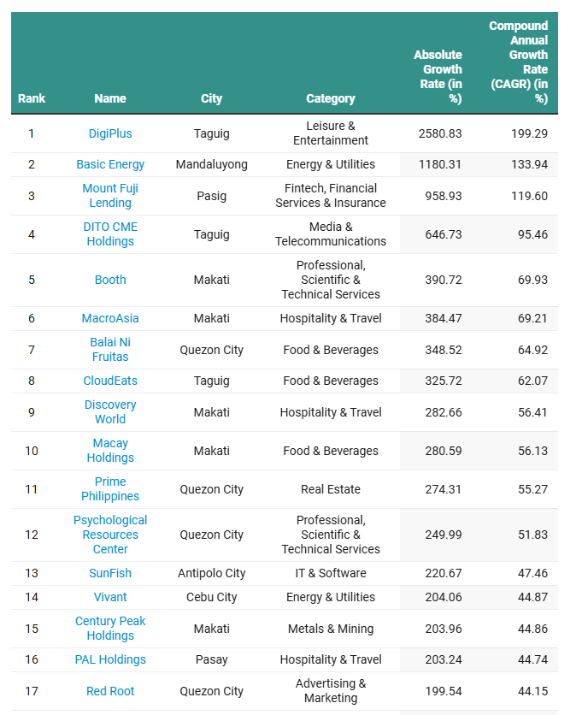The image size is (588, 715).
Task: Open Mount Fuji Lending link
Action: click(x=110, y=196)
